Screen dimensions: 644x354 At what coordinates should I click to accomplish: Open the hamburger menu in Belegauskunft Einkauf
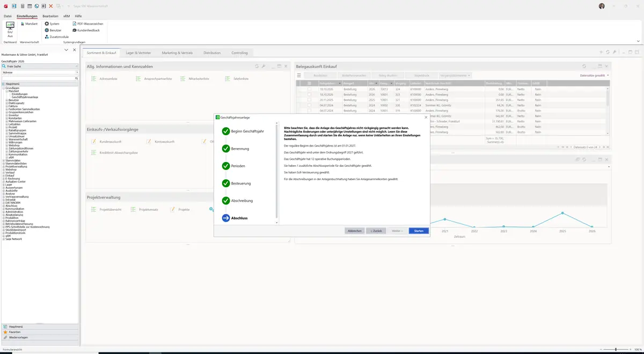[299, 75]
